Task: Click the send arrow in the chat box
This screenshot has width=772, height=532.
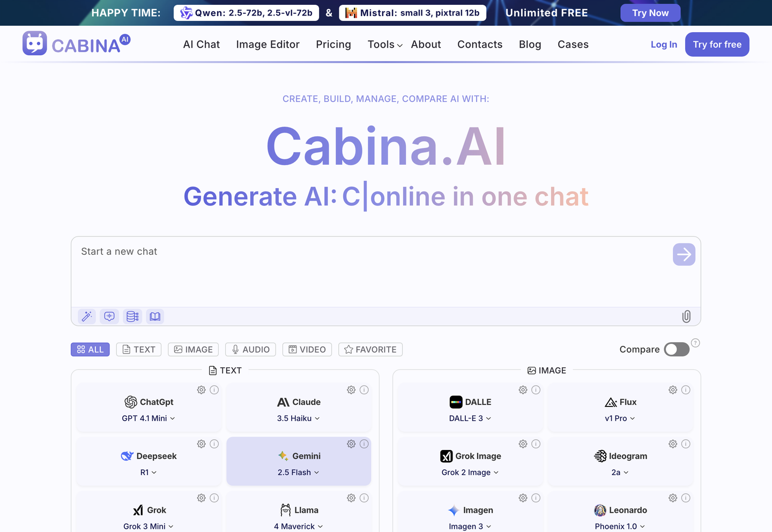Action: click(x=684, y=254)
